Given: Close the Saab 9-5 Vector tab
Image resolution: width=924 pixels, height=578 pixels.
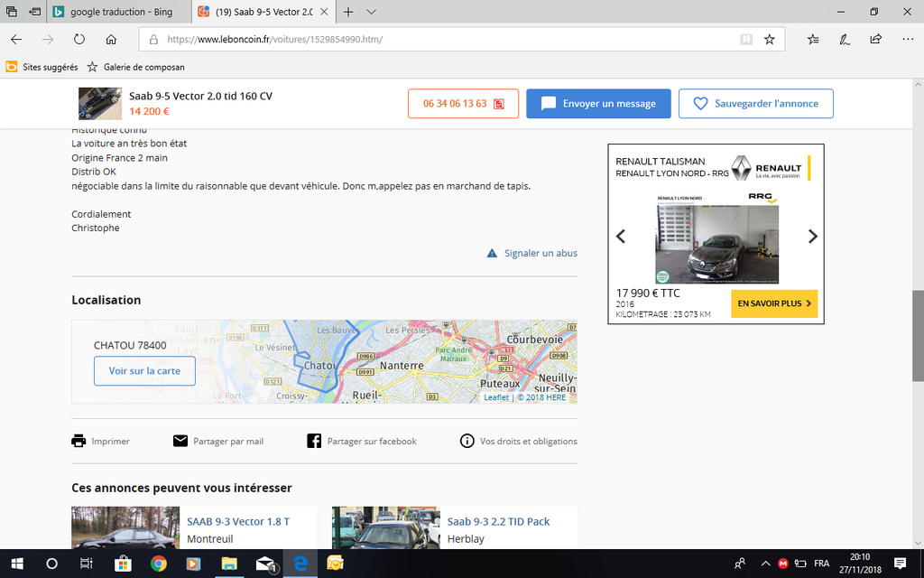Looking at the screenshot, I should [324, 12].
